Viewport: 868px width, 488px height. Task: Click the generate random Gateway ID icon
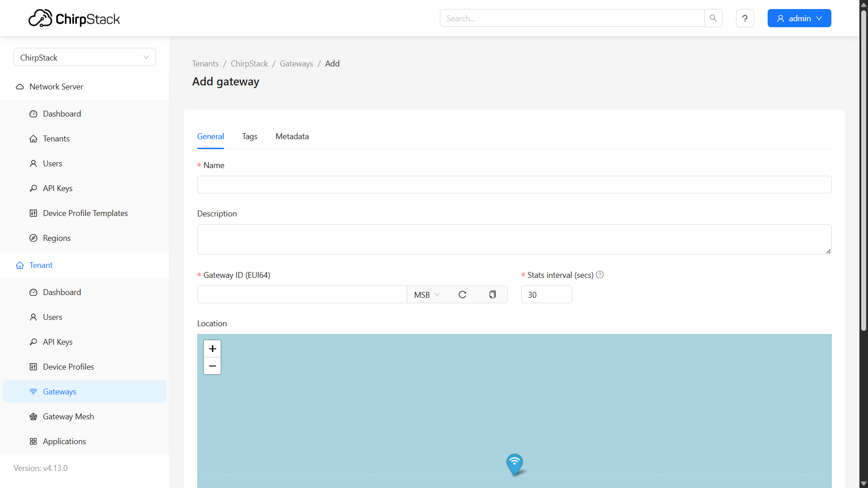(x=462, y=295)
